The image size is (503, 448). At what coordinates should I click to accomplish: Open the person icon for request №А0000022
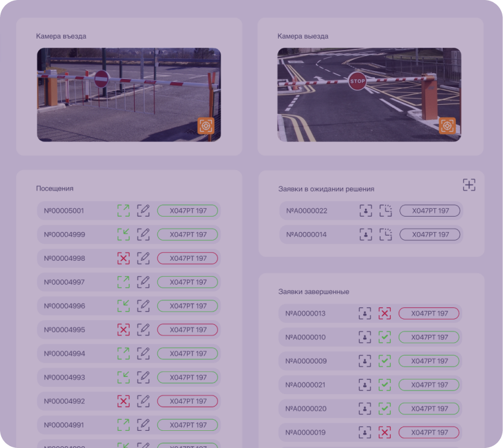click(x=366, y=211)
